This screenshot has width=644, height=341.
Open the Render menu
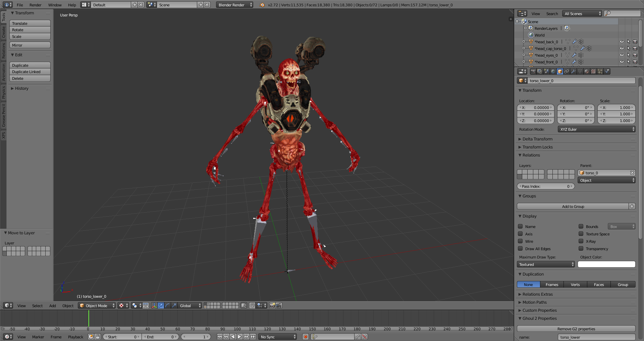(x=35, y=5)
